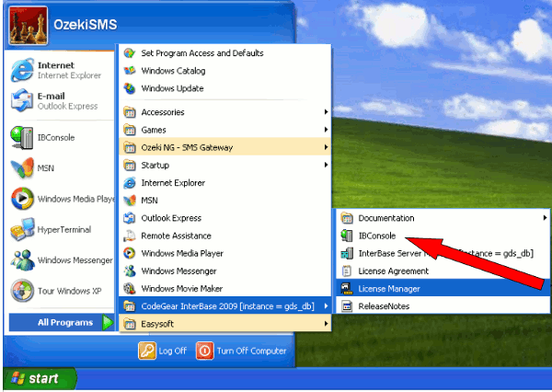
Task: Expand Ozeki NG - SMS Gateway submenu arrow
Action: coord(326,147)
